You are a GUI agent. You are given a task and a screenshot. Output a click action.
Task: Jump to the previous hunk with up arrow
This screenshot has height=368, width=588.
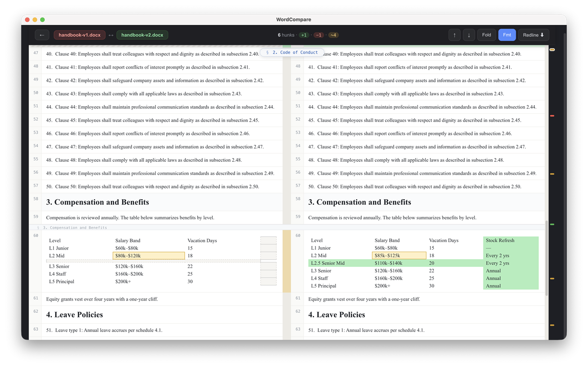pos(454,35)
